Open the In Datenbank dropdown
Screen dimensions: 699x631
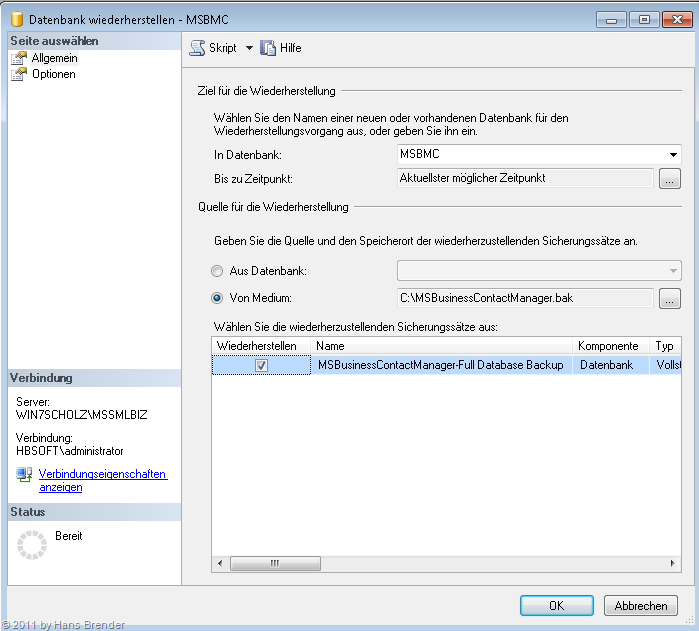tap(673, 155)
